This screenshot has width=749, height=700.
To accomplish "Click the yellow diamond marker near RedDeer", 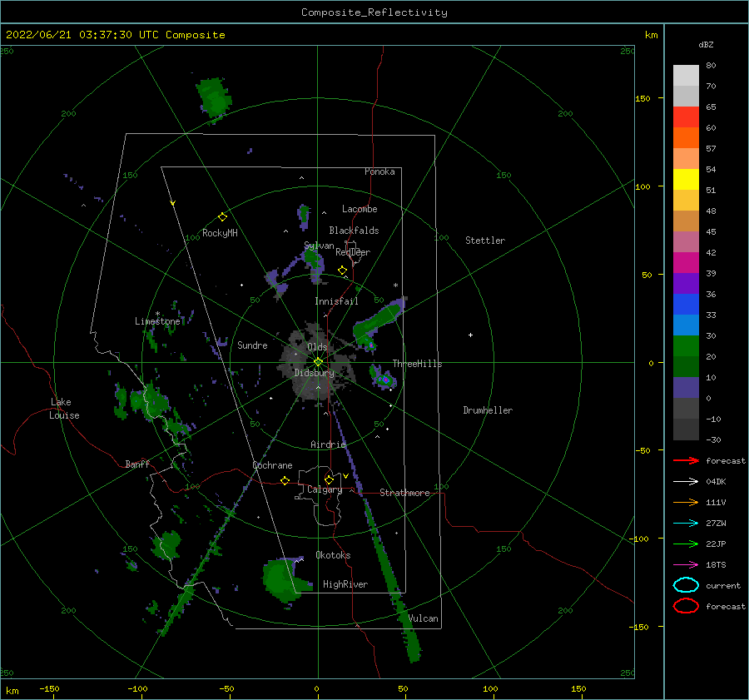I will (x=342, y=271).
